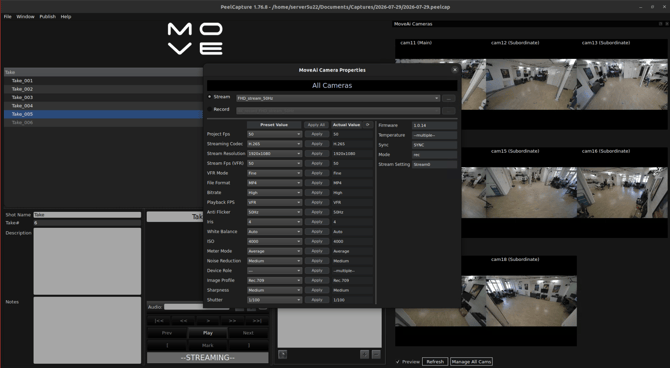Click into the Description text area
The height and width of the screenshot is (368, 670).
(x=87, y=261)
